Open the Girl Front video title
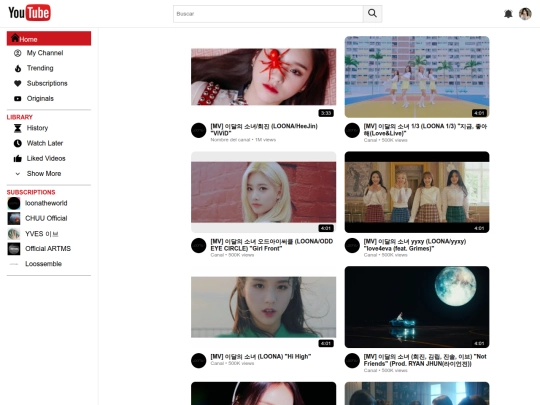The height and width of the screenshot is (405, 540). [x=272, y=245]
